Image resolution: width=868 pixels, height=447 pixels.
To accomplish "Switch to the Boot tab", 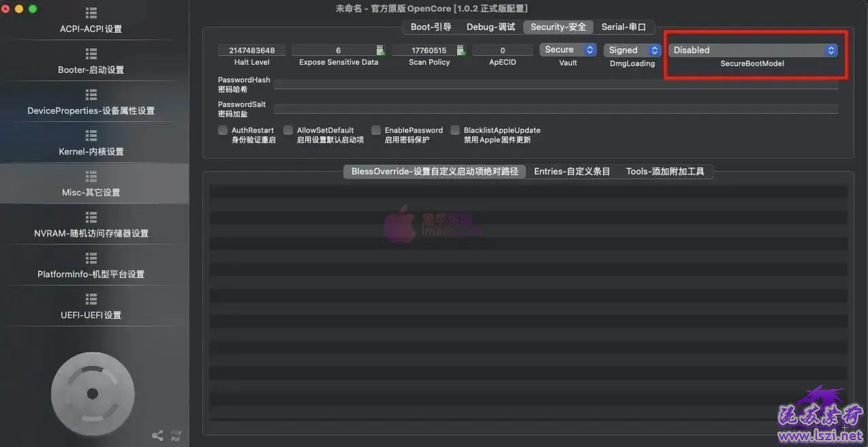I will coord(431,27).
